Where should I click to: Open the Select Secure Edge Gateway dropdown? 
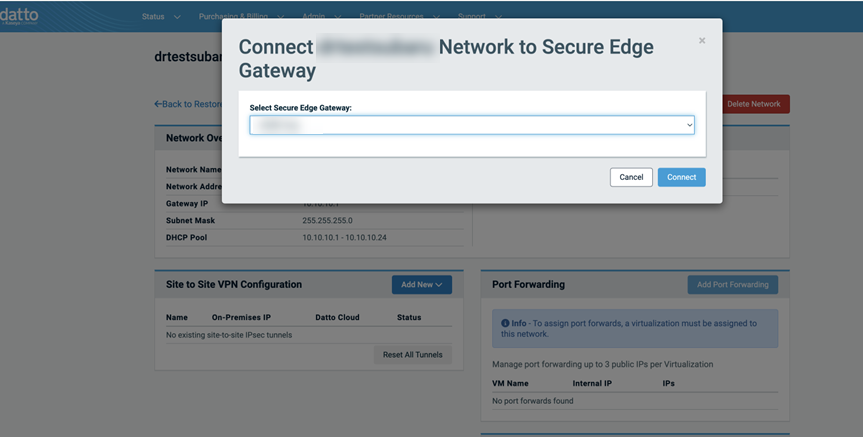point(472,125)
